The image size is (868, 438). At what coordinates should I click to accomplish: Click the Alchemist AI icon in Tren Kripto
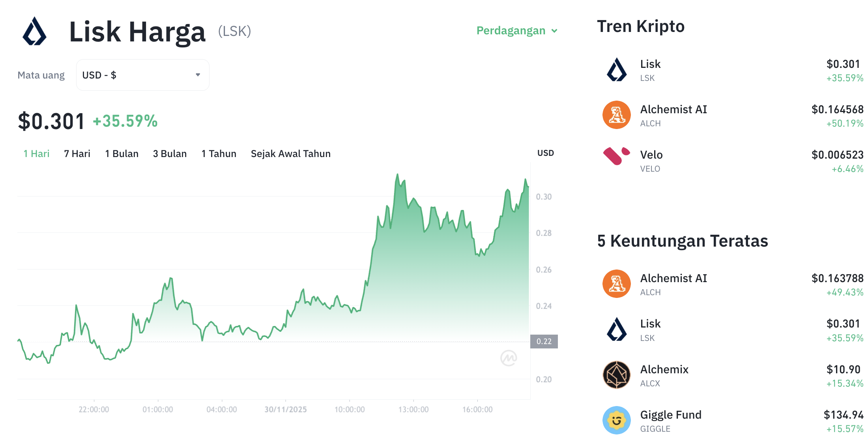[x=616, y=115]
